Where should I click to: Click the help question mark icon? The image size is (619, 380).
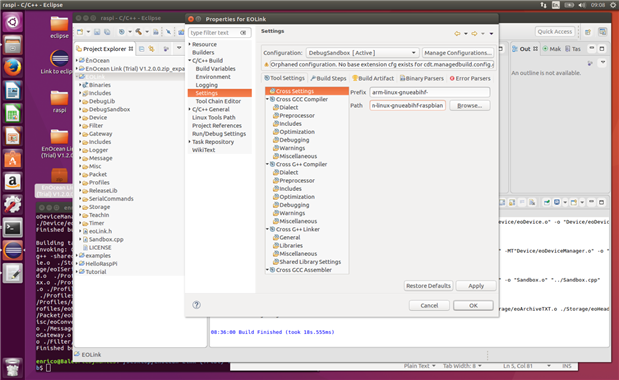pyautogui.click(x=196, y=305)
